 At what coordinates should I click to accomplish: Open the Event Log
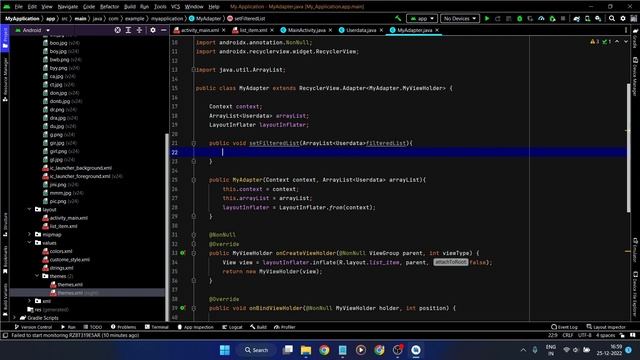point(564,327)
